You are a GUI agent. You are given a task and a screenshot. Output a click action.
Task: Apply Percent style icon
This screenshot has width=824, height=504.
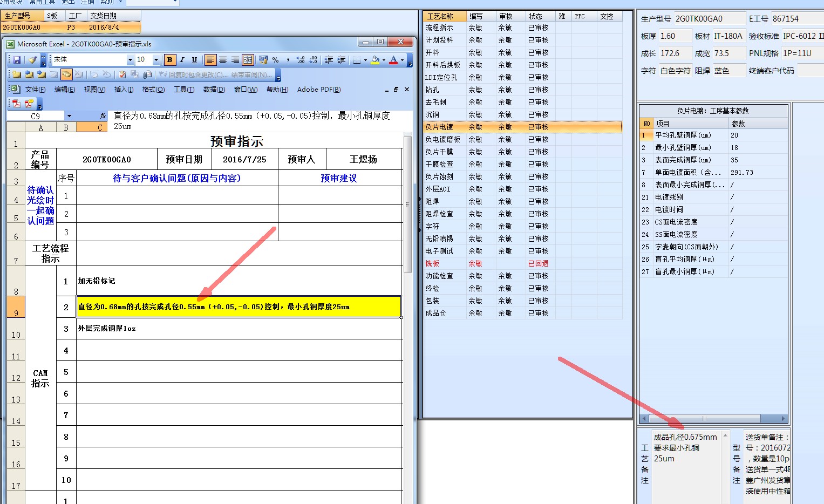click(x=275, y=60)
